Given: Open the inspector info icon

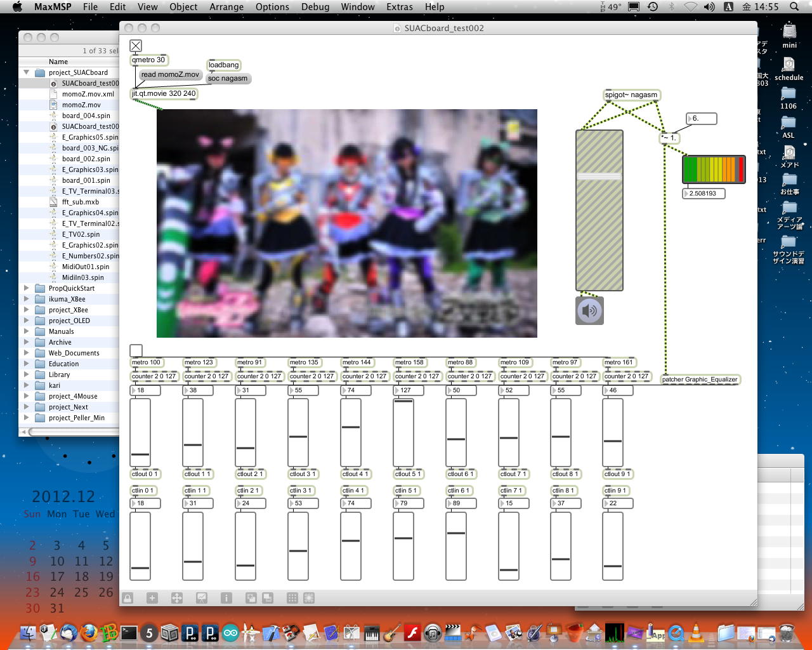Looking at the screenshot, I should [226, 598].
